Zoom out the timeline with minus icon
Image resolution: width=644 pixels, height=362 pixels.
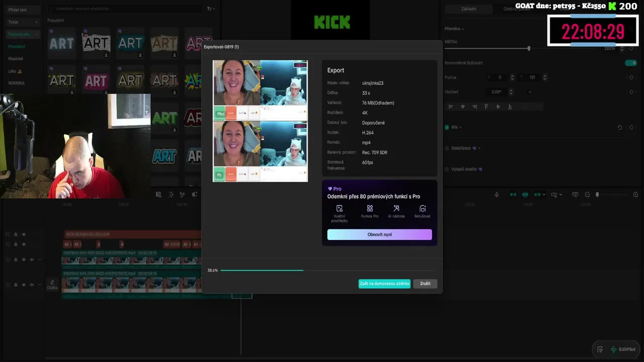click(x=587, y=195)
